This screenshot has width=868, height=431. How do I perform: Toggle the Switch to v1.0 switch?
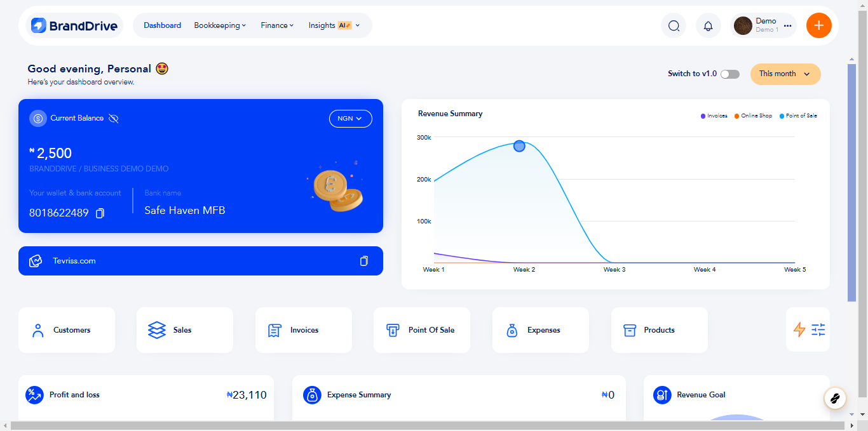coord(729,74)
